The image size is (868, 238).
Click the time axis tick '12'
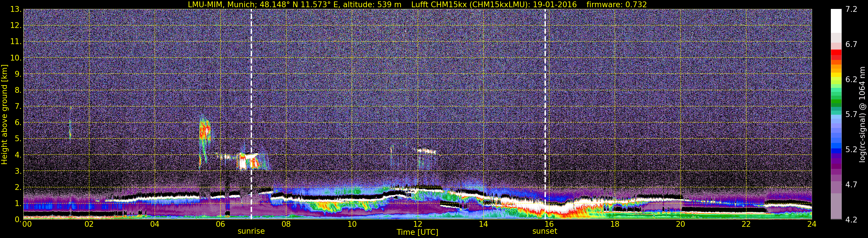point(417,224)
